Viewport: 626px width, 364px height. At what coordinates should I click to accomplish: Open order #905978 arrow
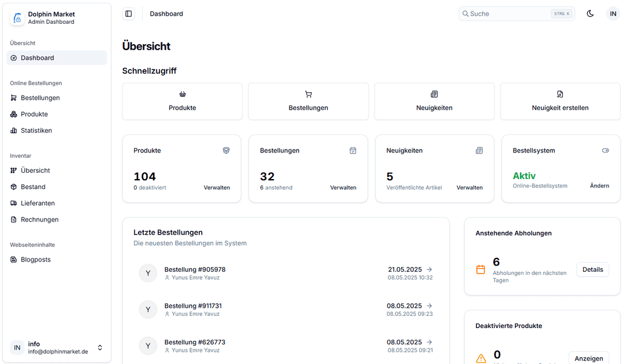(430, 270)
